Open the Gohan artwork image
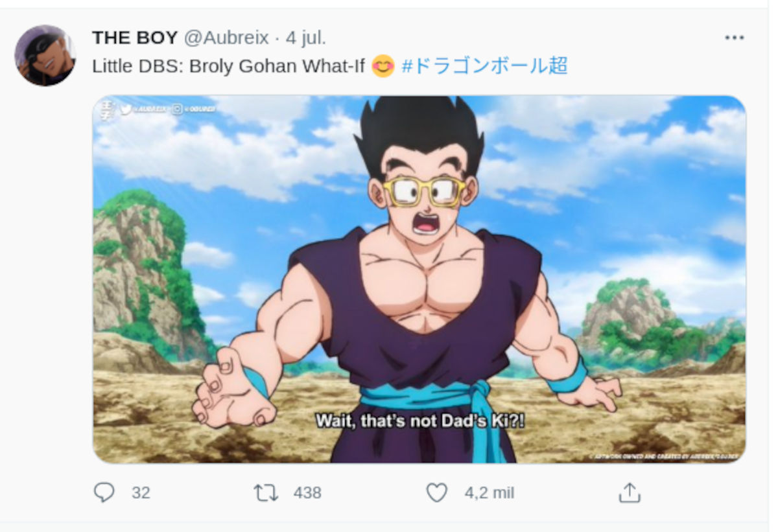Viewport: 778px width, 532px height. pos(419,279)
